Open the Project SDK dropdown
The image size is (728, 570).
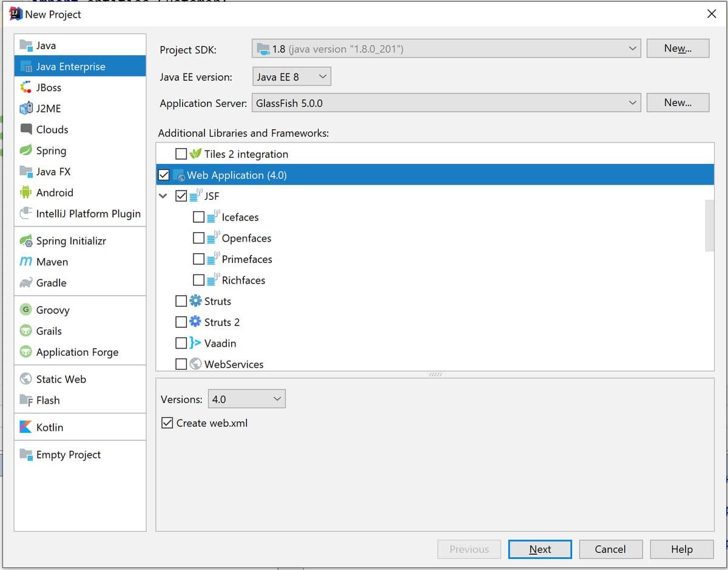(447, 49)
